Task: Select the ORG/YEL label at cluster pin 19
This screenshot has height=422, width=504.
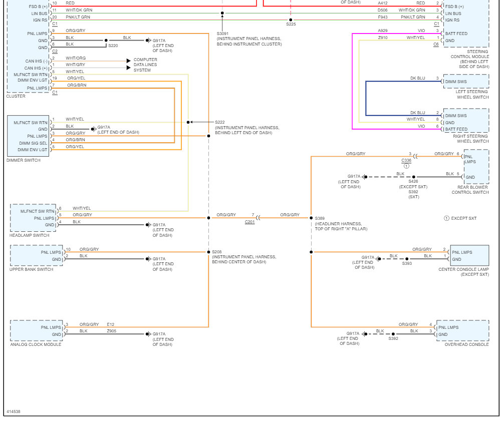Action: (x=76, y=79)
